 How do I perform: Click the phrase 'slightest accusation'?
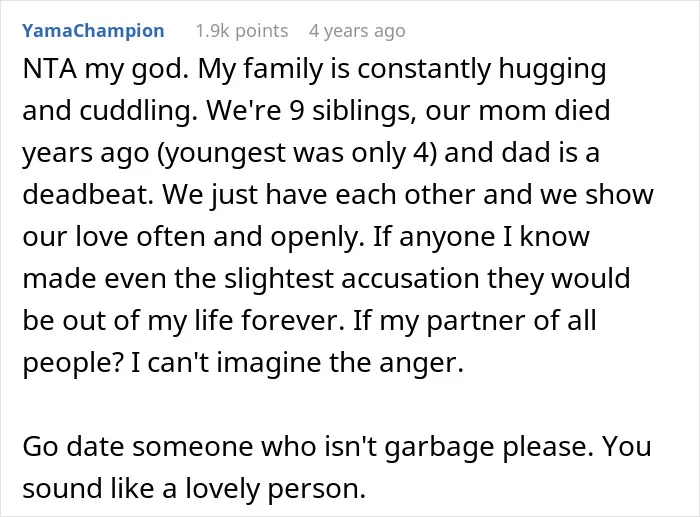(x=351, y=279)
